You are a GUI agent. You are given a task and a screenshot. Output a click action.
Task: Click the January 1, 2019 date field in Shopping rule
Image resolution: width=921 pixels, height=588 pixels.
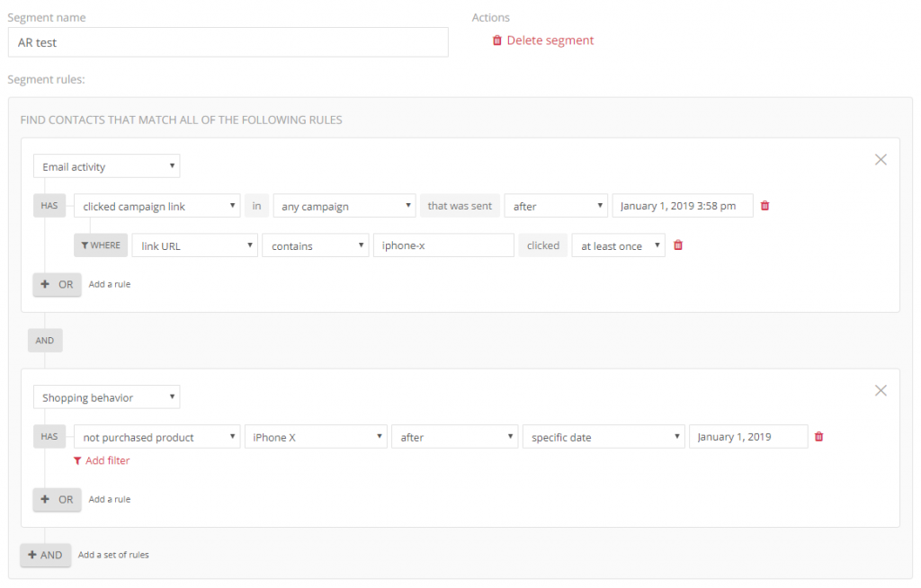point(748,436)
